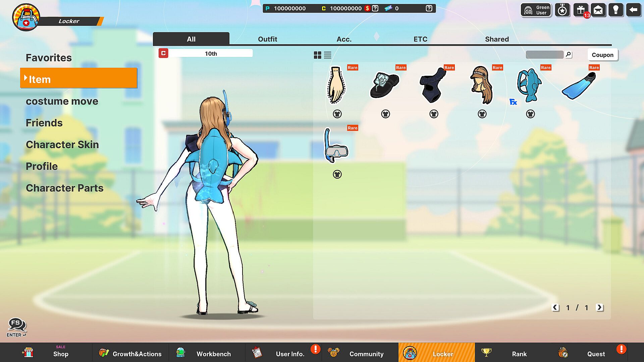The width and height of the screenshot is (644, 362).
Task: Go to previous item page arrow
Action: [x=555, y=307]
